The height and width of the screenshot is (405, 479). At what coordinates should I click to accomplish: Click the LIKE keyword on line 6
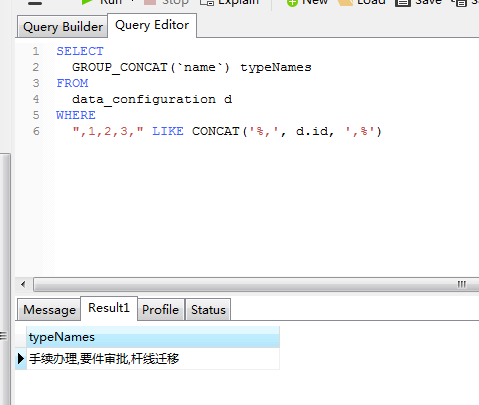pyautogui.click(x=168, y=131)
